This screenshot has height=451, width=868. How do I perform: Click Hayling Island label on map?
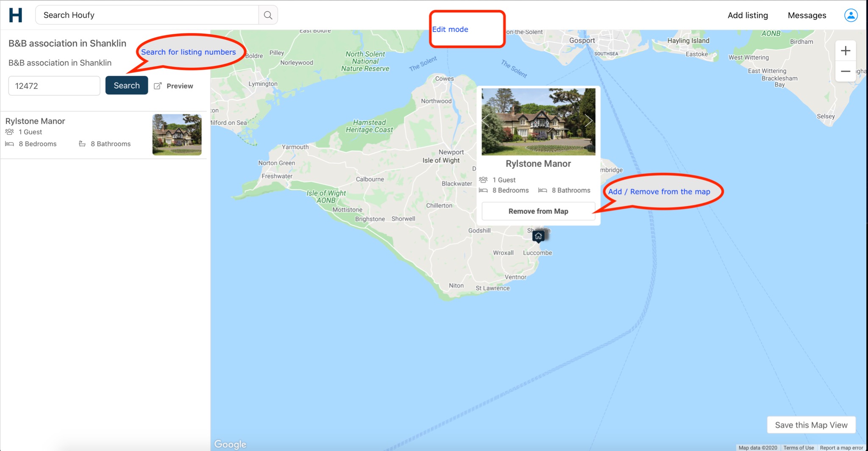click(688, 41)
